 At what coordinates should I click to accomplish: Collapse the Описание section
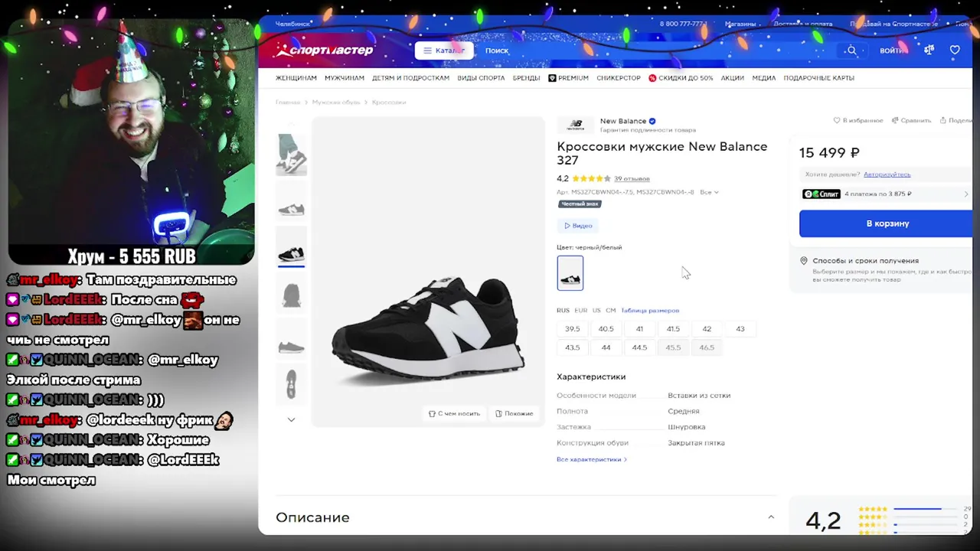[x=771, y=517]
